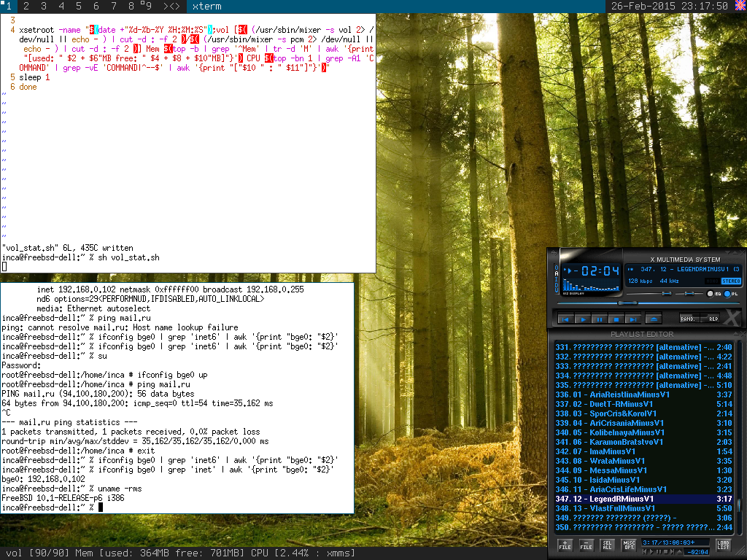Select playlist entry 331 with duration 2:40
The image size is (747, 560).
(x=643, y=348)
